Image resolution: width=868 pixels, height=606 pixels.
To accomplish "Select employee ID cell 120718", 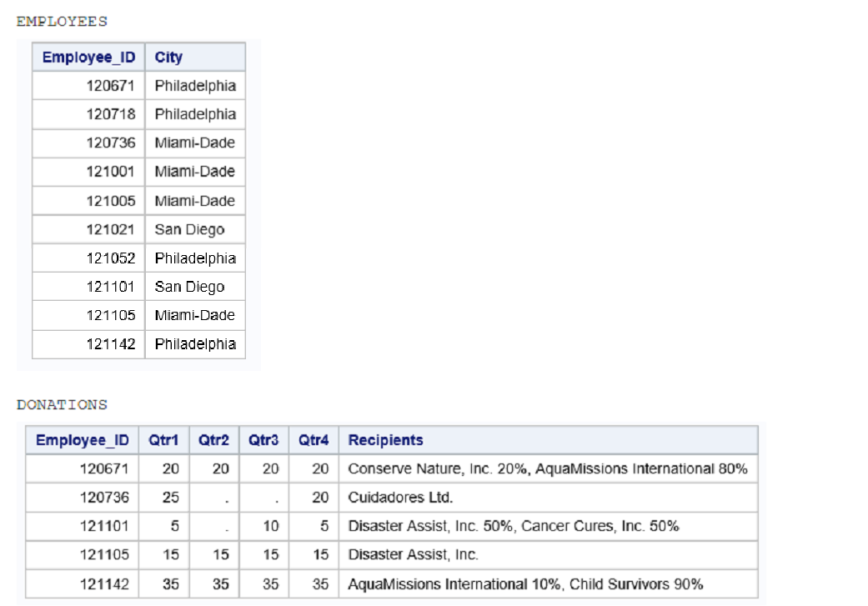I will 110,114.
